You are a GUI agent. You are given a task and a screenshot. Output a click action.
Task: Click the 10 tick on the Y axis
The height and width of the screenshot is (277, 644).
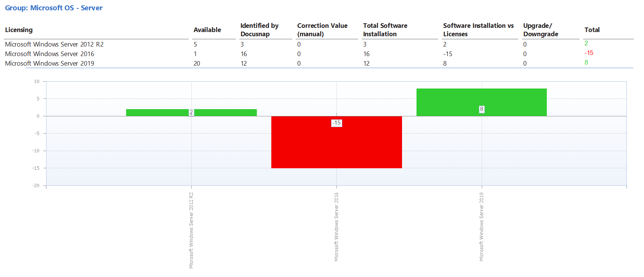(x=37, y=81)
